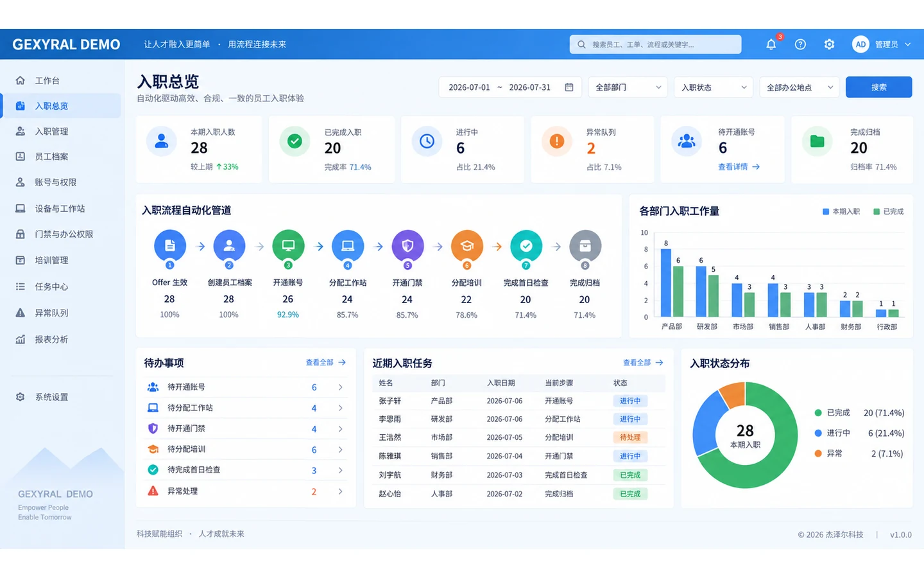The height and width of the screenshot is (578, 924).
Task: Open the notifications bell
Action: [771, 44]
